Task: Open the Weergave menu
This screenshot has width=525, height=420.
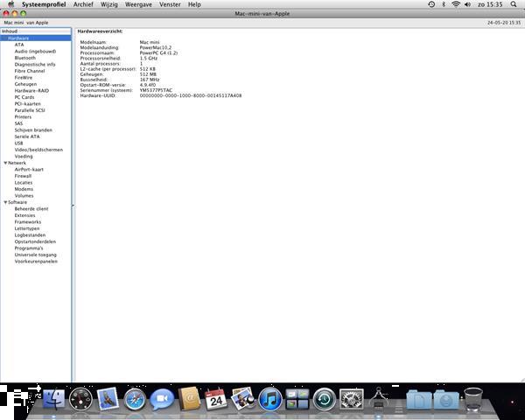Action: [138, 4]
